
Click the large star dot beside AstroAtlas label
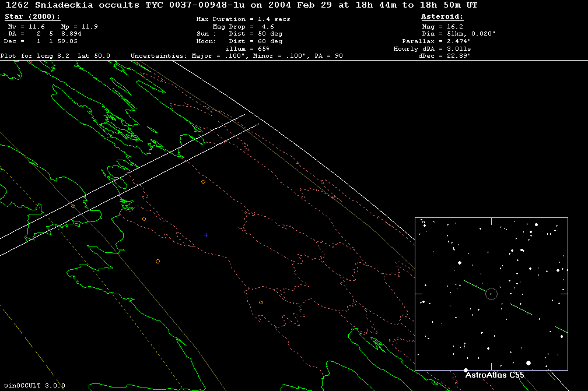[466, 371]
